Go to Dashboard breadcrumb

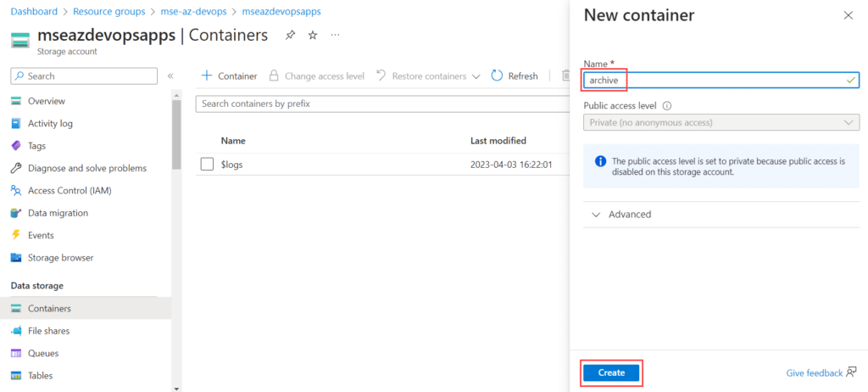click(34, 11)
